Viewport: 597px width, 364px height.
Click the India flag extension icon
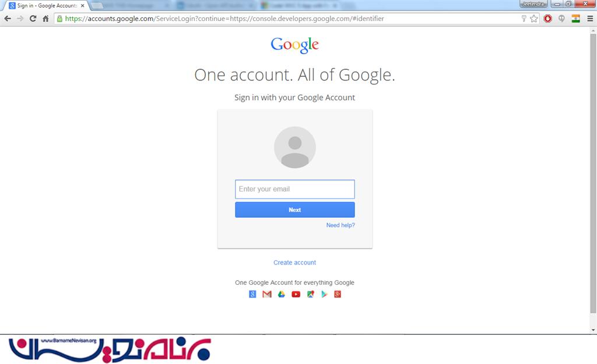click(575, 19)
